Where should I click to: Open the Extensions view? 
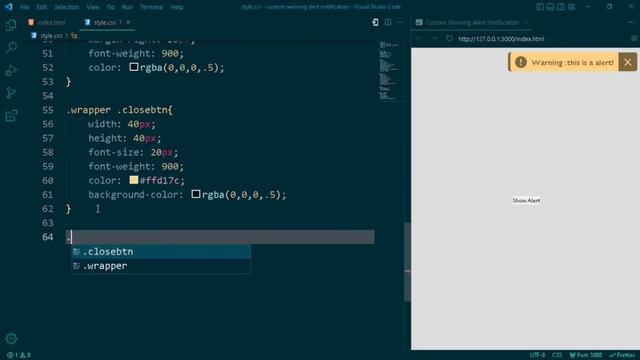(11, 116)
